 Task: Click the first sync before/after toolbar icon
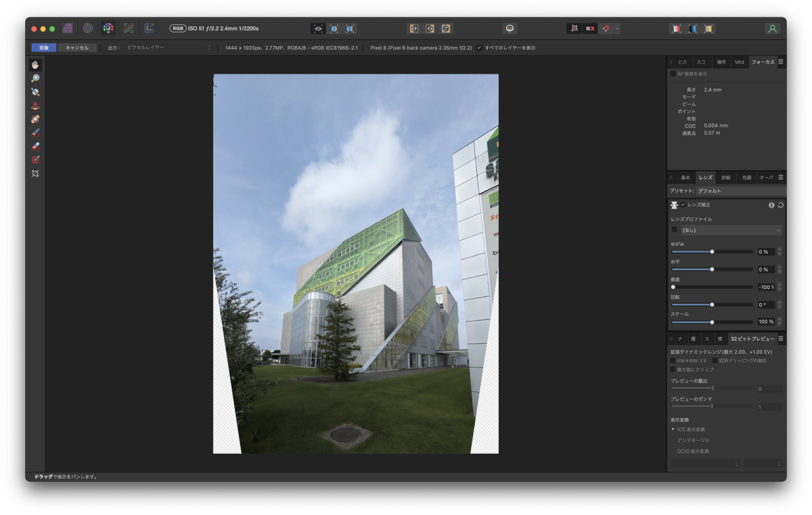tap(414, 28)
